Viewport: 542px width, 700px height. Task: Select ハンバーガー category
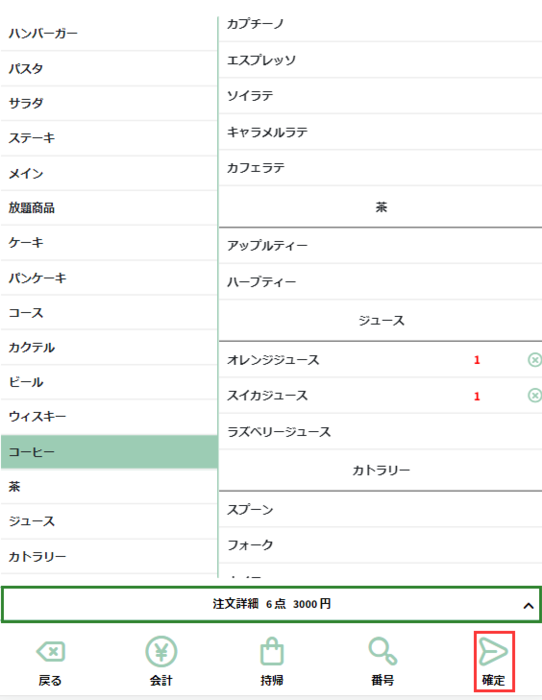[x=109, y=33]
